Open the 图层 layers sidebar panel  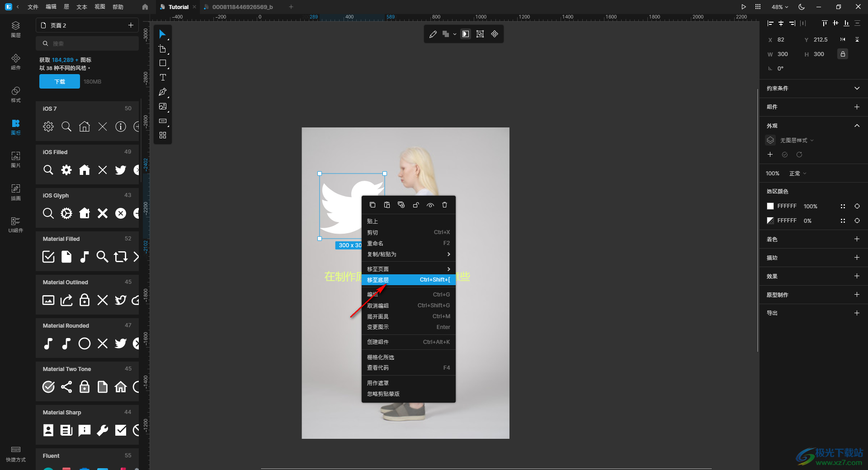tap(16, 29)
